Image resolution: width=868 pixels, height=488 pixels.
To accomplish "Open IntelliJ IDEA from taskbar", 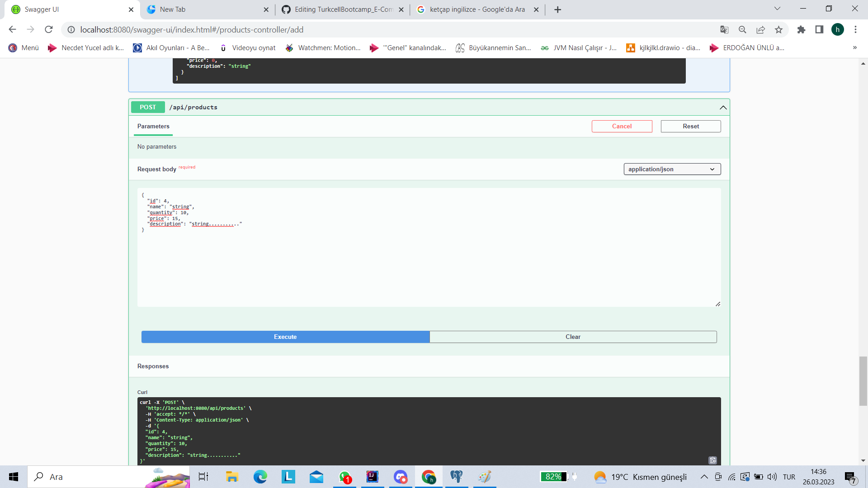I will click(x=372, y=477).
